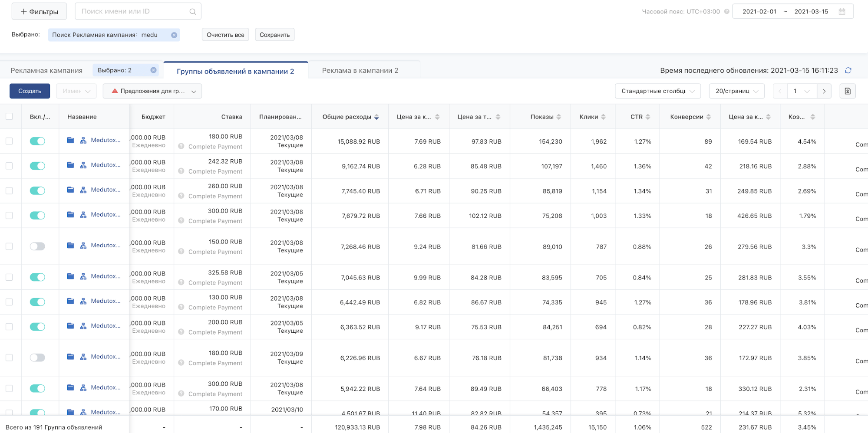Switch to Рекламная кампания tab

pyautogui.click(x=46, y=70)
